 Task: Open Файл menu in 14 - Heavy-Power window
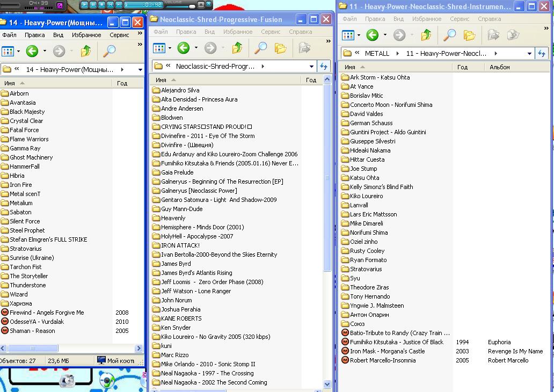(9, 35)
